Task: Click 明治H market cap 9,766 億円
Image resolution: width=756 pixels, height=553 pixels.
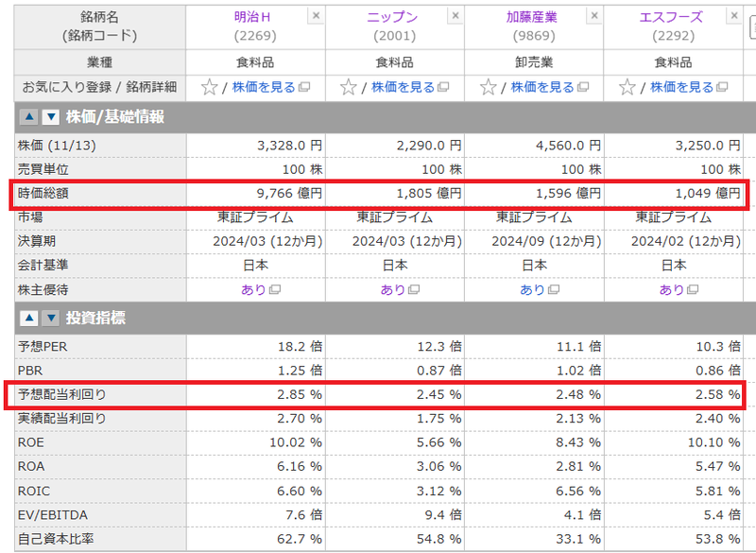Action: tap(289, 194)
